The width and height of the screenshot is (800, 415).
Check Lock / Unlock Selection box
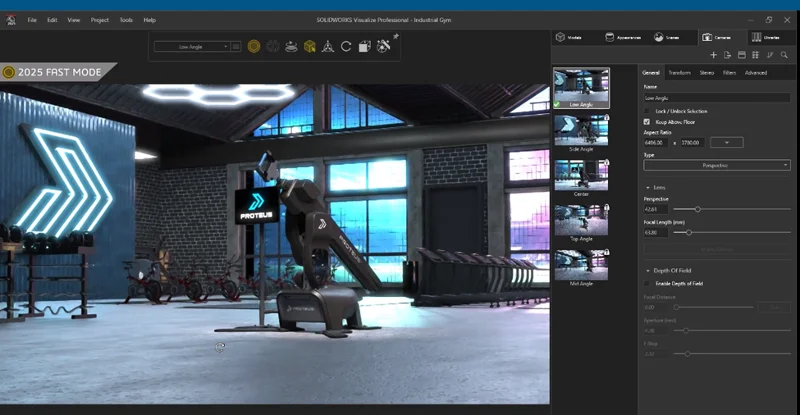coord(647,110)
